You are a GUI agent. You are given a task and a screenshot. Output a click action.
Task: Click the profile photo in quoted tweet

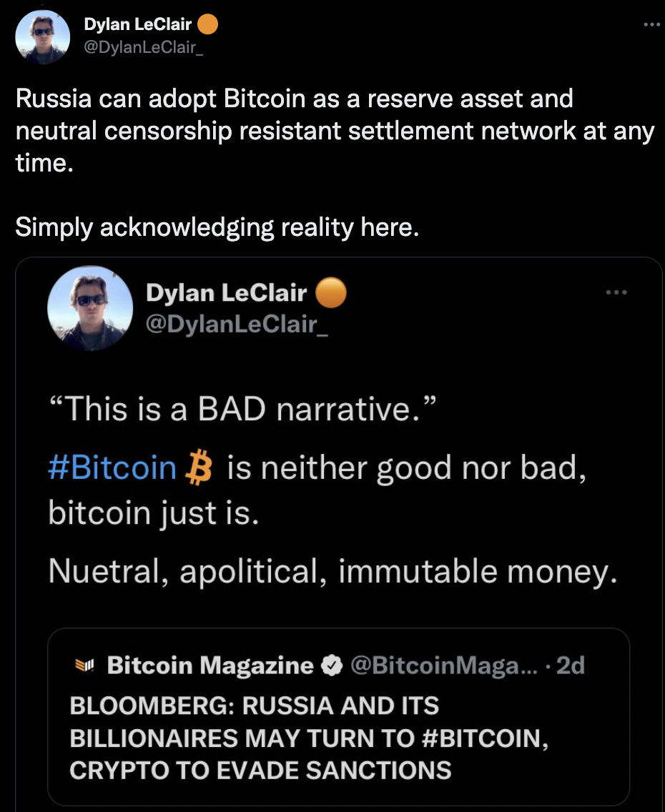pos(90,308)
